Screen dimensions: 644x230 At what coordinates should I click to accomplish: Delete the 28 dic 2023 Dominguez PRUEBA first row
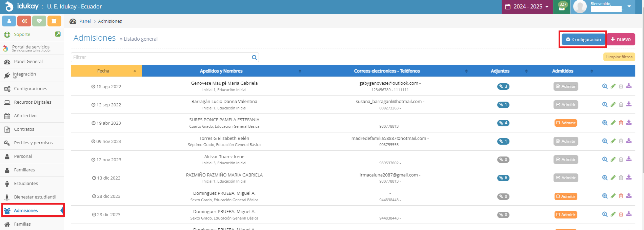coord(621,196)
